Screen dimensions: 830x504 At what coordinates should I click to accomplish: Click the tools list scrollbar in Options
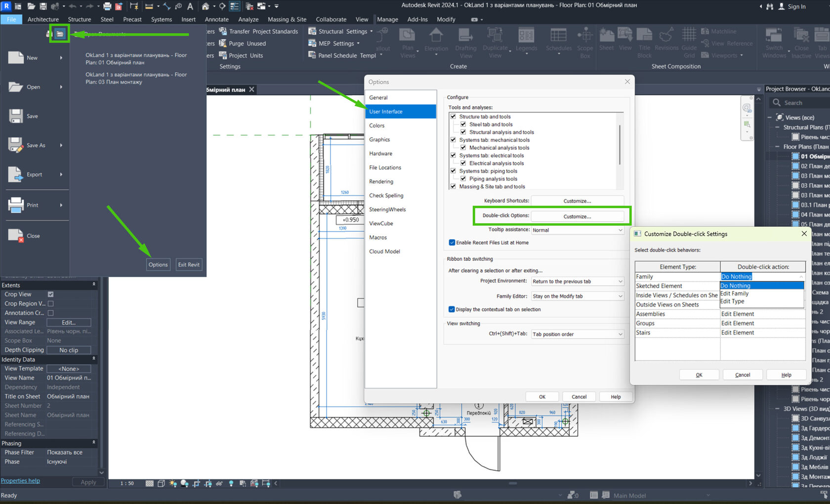[620, 145]
